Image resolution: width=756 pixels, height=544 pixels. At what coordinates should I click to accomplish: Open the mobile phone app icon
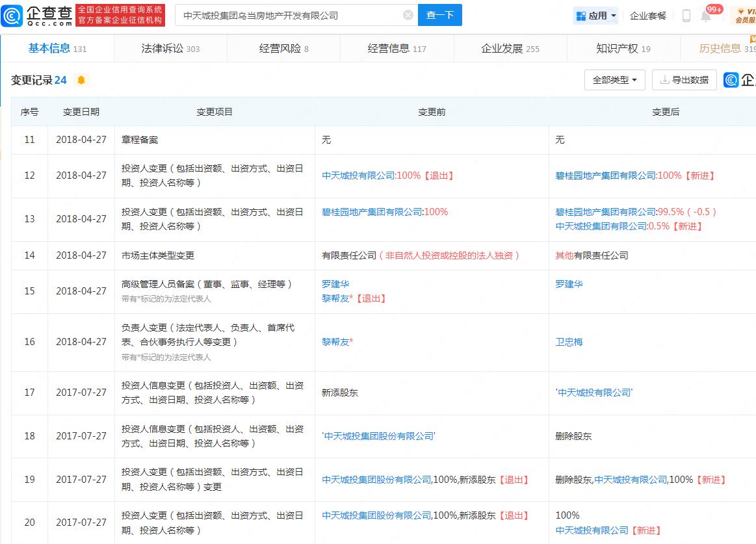point(686,15)
